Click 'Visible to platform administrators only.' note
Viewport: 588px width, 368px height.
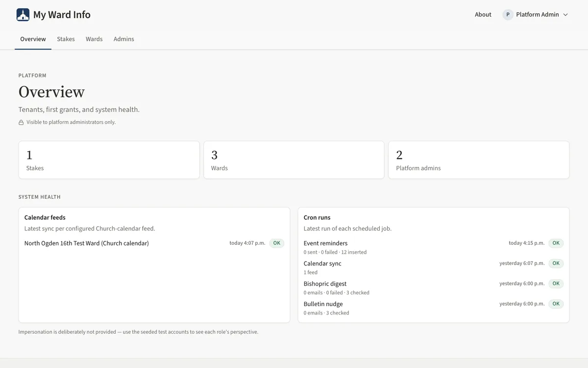pyautogui.click(x=71, y=122)
